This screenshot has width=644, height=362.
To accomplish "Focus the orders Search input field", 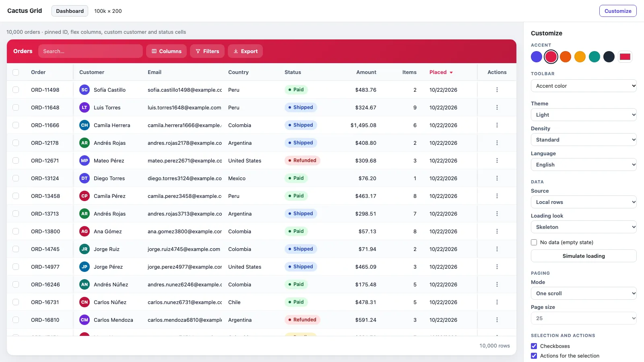I will pos(91,51).
